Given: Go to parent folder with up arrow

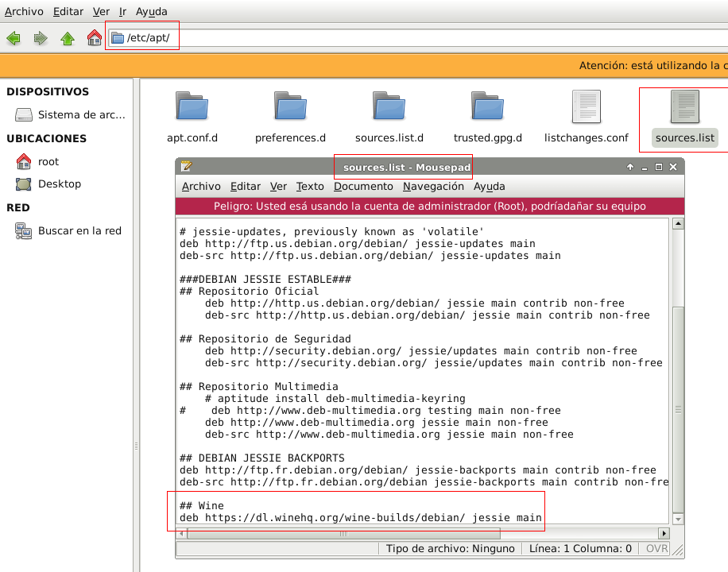Looking at the screenshot, I should [68, 37].
